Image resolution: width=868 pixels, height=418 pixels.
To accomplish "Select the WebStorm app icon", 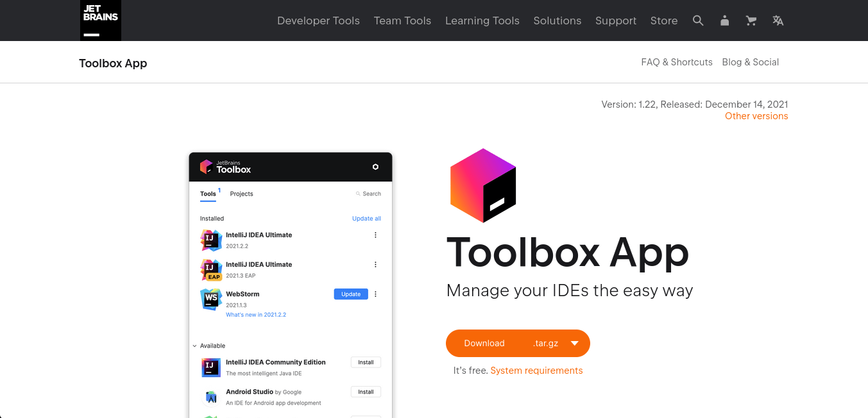I will (210, 299).
